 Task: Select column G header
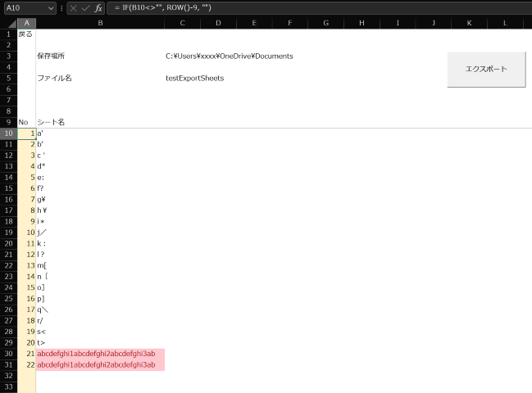click(x=325, y=24)
